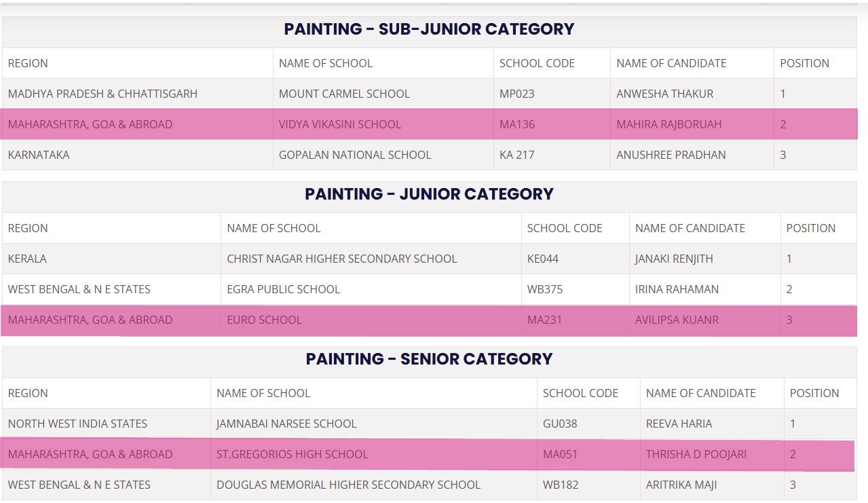
Task: Click school code WB375
Action: click(x=544, y=289)
